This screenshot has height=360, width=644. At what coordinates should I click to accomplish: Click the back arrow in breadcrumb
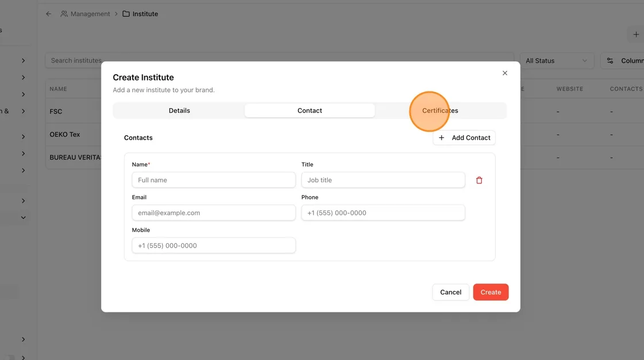[48, 14]
